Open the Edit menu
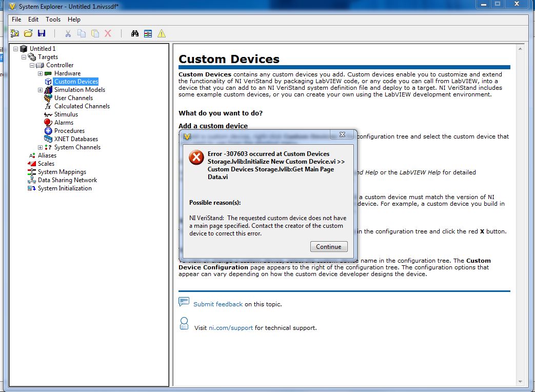Viewport: 535px width, 392px height. point(33,19)
